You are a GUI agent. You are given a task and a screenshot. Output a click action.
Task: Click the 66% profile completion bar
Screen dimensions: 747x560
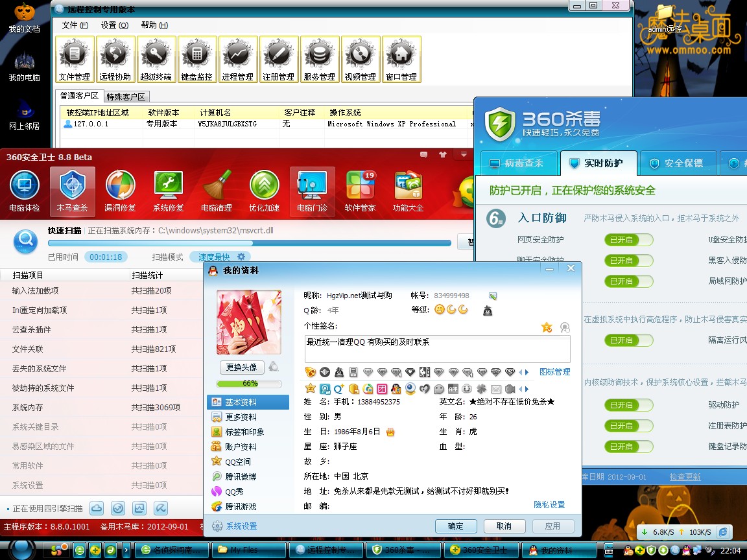pos(249,384)
